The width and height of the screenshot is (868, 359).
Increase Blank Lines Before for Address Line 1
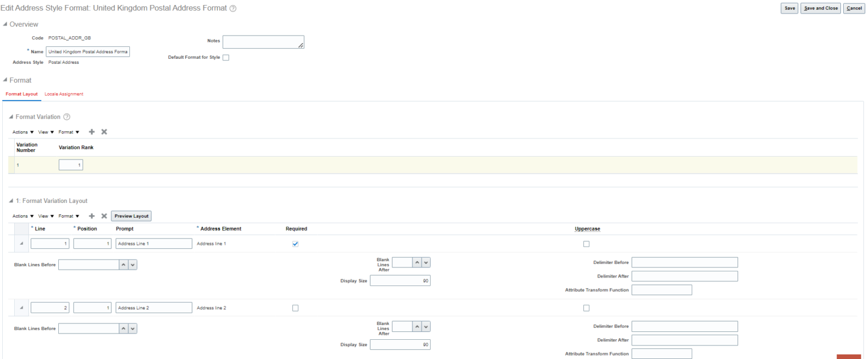pos(123,265)
